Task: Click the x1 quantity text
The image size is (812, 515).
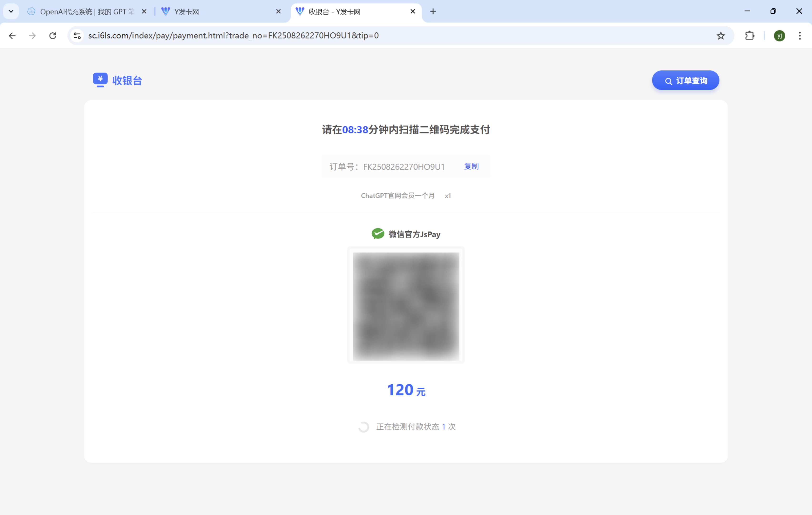Action: coord(447,196)
